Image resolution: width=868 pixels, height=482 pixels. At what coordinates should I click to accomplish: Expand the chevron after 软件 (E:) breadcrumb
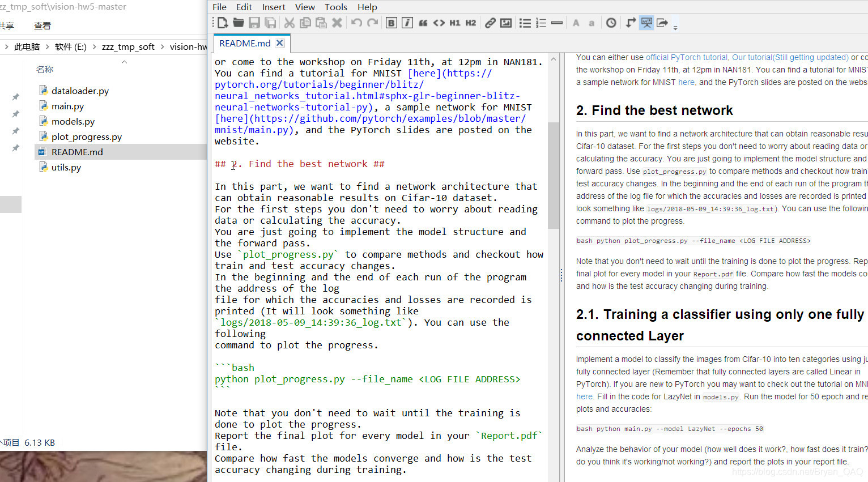pos(94,46)
